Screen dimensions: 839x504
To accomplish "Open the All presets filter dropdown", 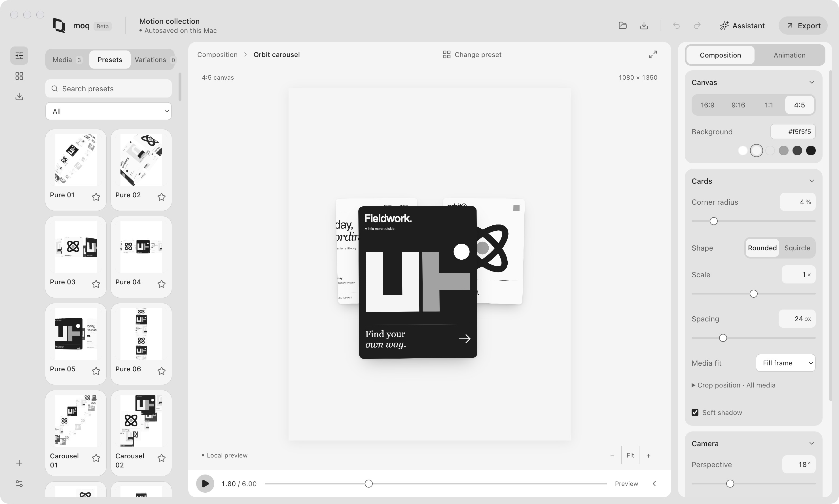I will pos(109,111).
